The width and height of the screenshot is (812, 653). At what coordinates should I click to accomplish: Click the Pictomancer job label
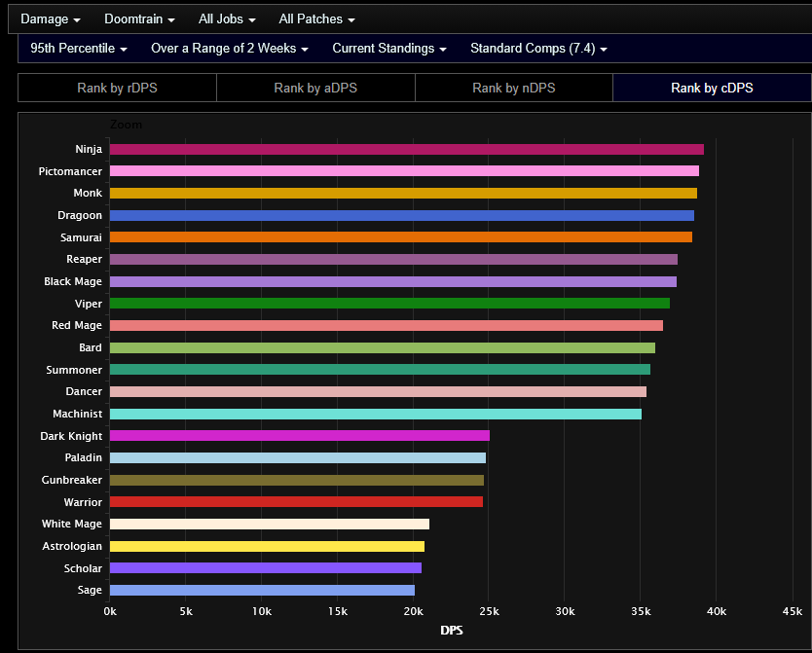70,171
